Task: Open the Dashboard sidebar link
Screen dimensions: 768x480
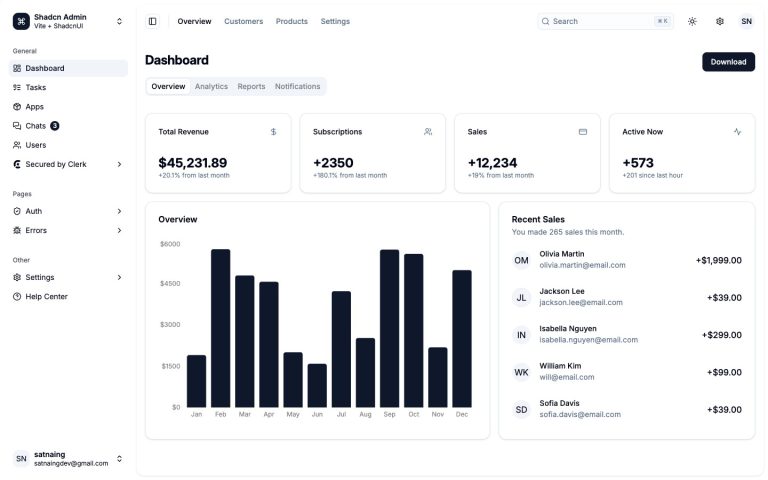Action: [x=68, y=69]
